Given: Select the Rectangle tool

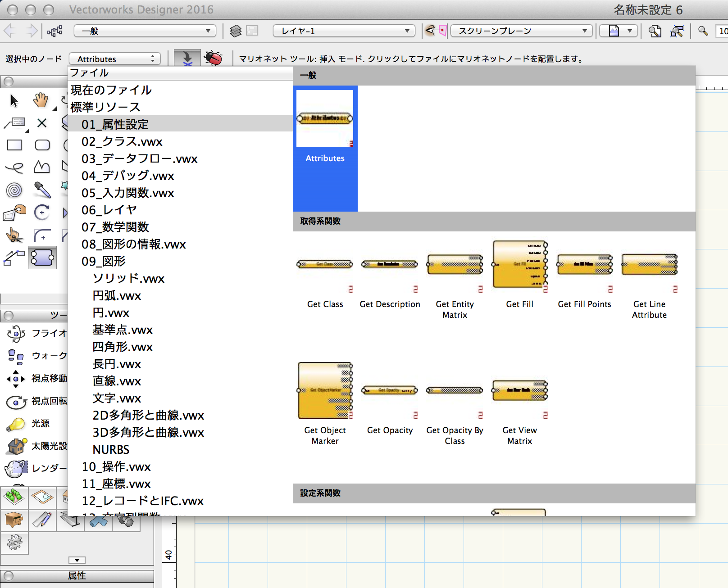Looking at the screenshot, I should click(15, 145).
